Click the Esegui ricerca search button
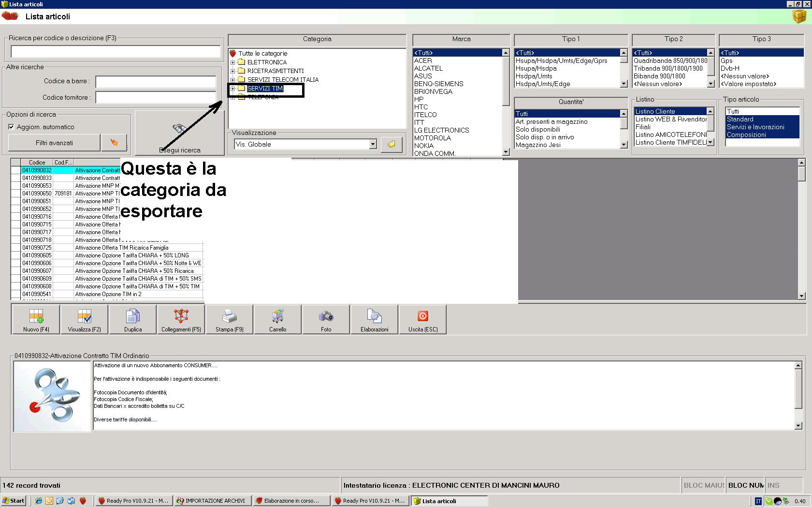The image size is (812, 508). [180, 133]
